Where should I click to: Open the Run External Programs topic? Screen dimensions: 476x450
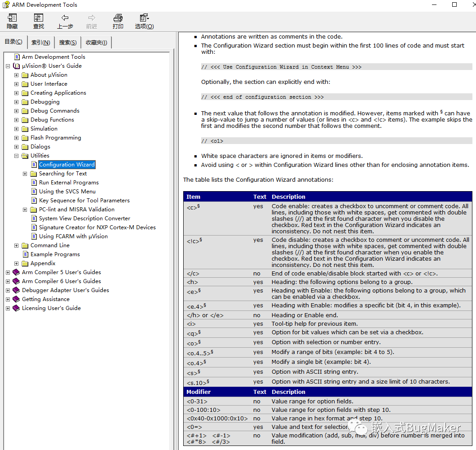[x=69, y=183]
